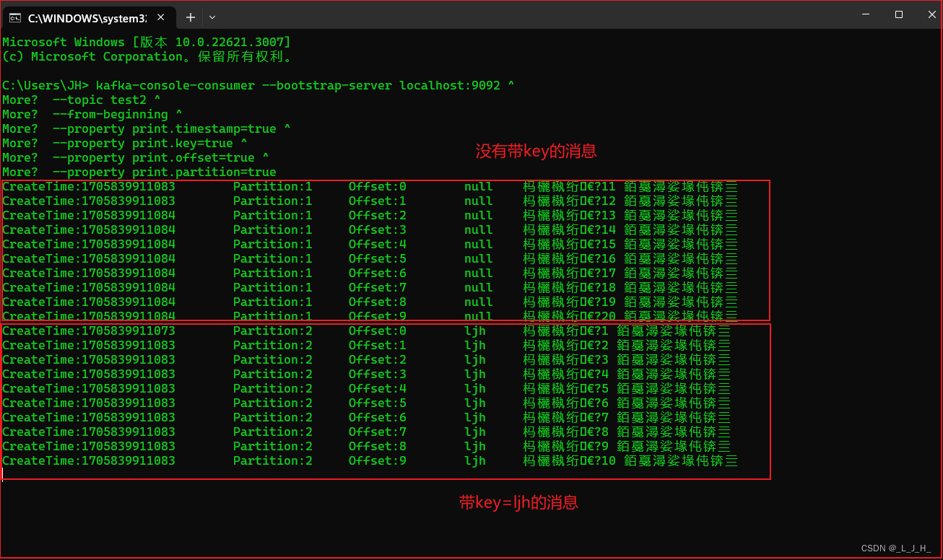Open a new terminal tab with plus
The image size is (943, 560).
(191, 17)
